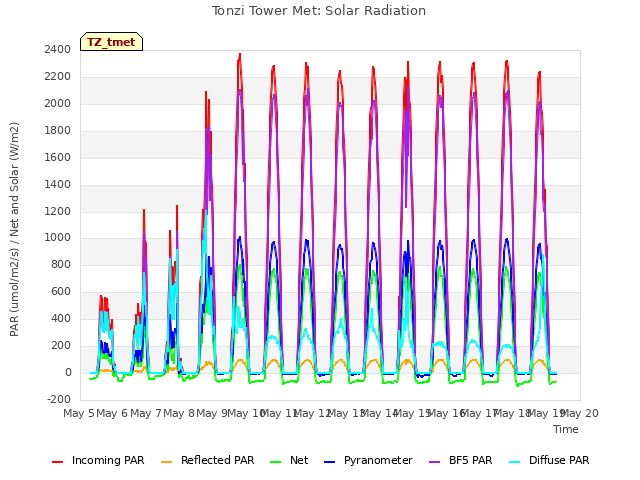Click the 1000 y-axis tick label
The width and height of the screenshot is (640, 480).
point(58,238)
